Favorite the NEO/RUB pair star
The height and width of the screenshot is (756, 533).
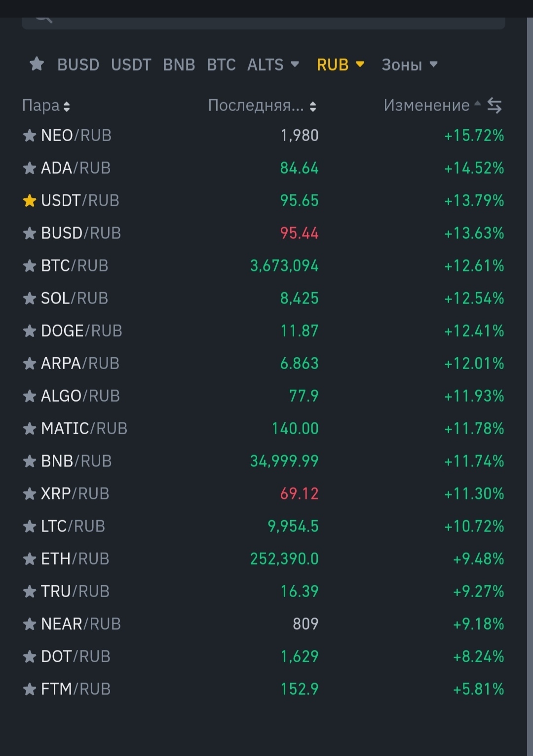(30, 136)
